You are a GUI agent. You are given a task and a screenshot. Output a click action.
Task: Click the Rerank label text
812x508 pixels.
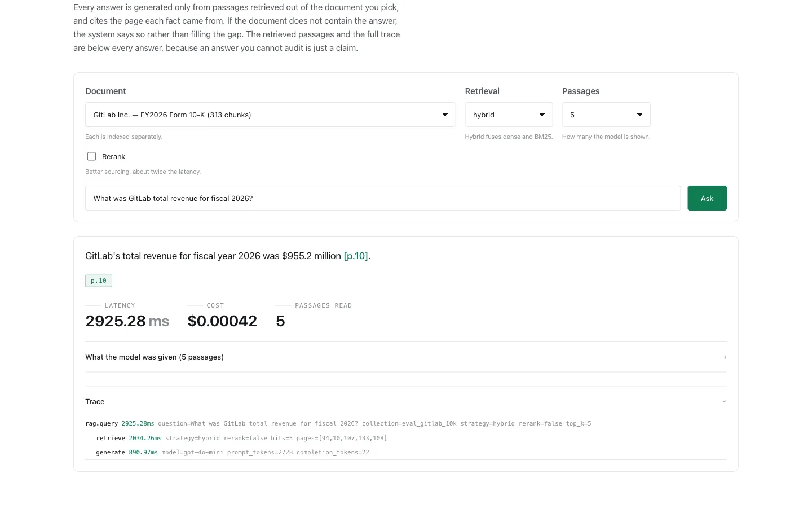point(113,156)
